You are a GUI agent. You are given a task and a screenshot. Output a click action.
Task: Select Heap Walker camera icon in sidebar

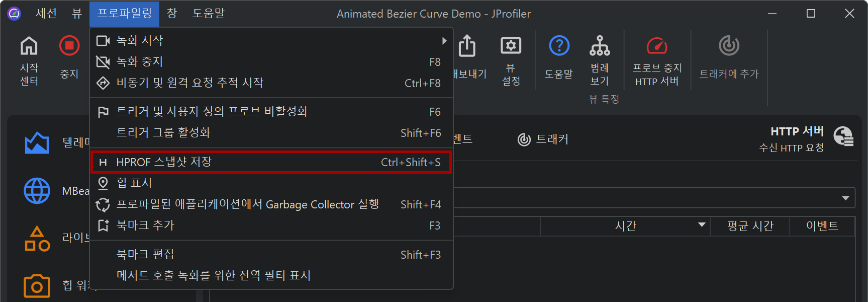pyautogui.click(x=37, y=286)
